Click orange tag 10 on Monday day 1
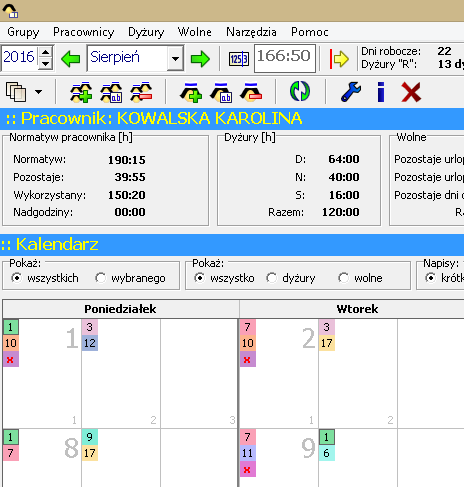 pos(11,343)
